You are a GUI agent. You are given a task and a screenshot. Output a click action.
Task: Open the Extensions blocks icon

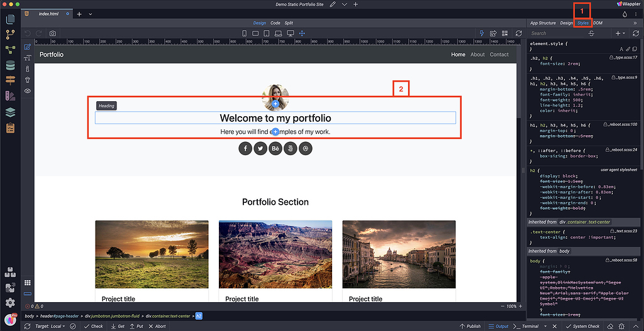(10, 272)
